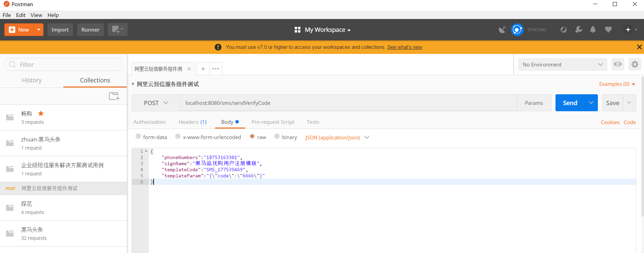Open the browse network globe icon
The height and width of the screenshot is (253, 644).
564,30
